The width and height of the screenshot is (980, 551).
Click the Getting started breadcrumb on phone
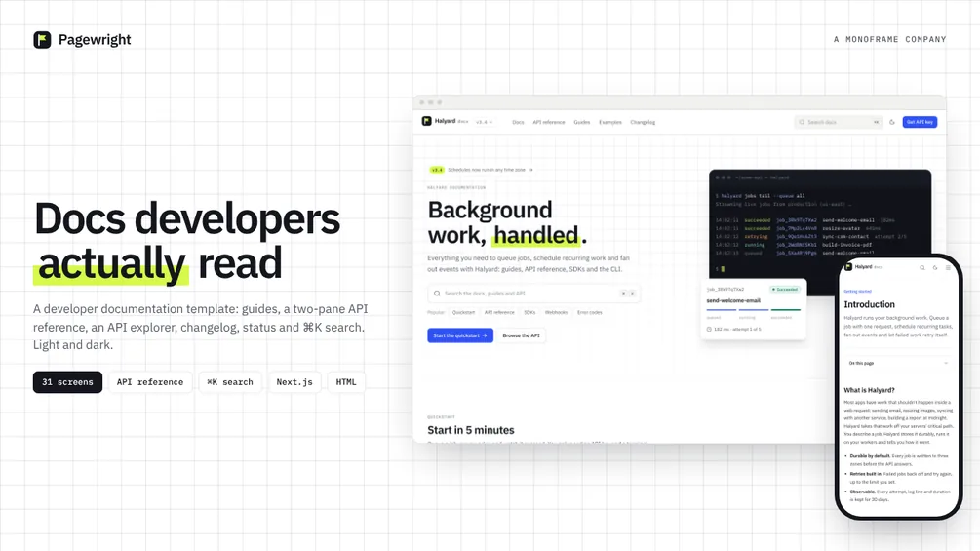pos(857,292)
